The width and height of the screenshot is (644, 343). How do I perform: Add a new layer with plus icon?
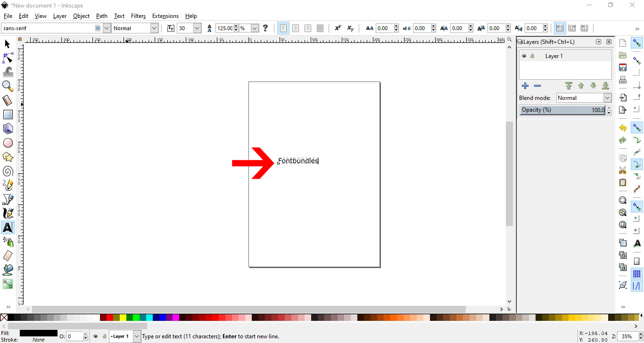tap(525, 86)
